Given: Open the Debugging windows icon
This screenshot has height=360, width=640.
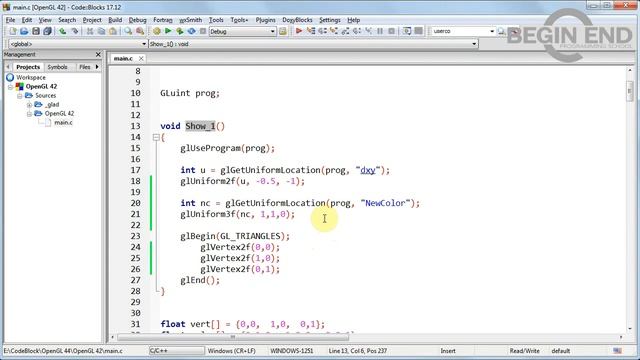Looking at the screenshot, I should [x=407, y=31].
